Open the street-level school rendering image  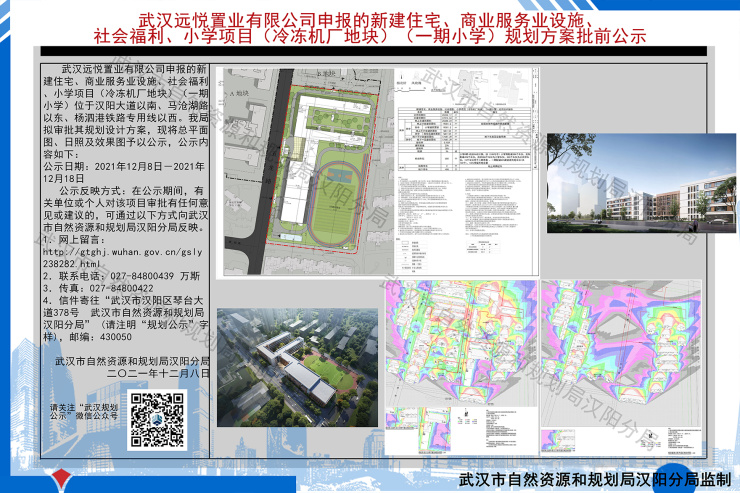tap(641, 183)
